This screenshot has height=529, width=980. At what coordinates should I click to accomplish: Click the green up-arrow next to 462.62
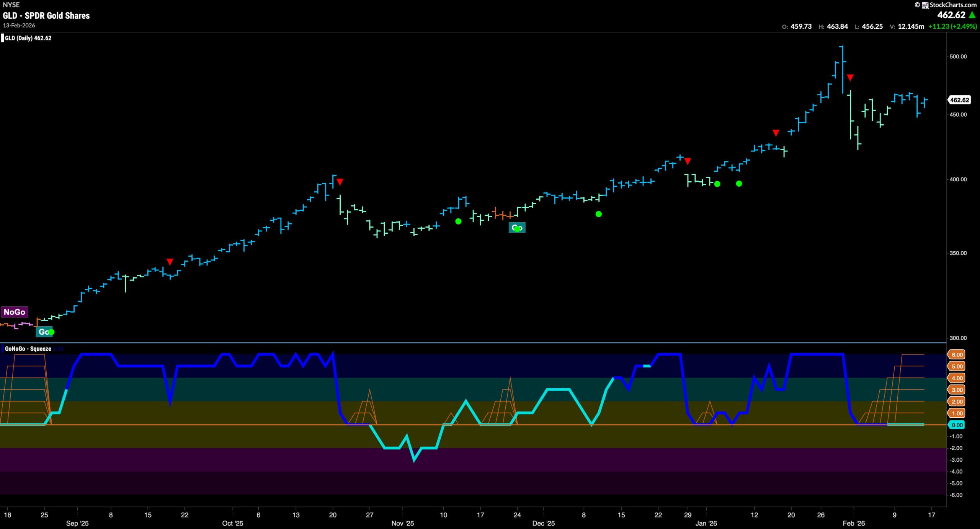[972, 15]
